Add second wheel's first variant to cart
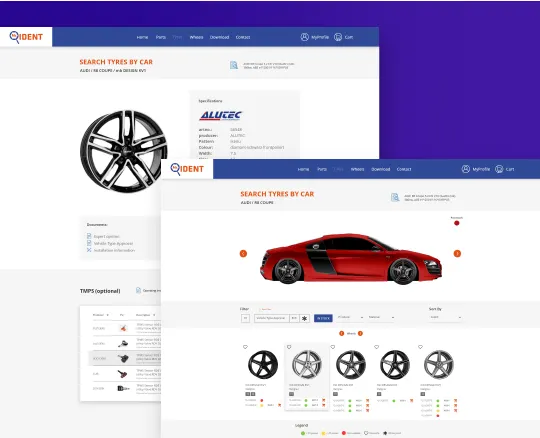This screenshot has height=438, width=540. (x=324, y=400)
